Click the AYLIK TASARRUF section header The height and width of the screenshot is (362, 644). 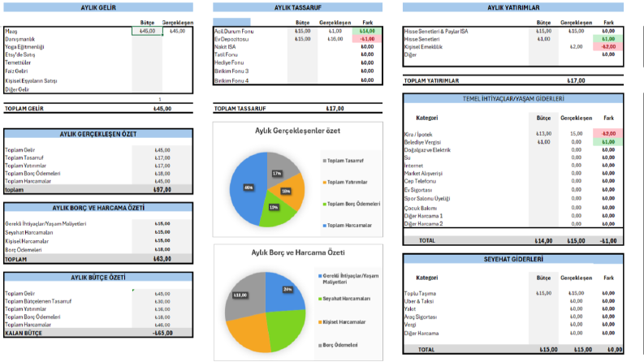pos(298,7)
